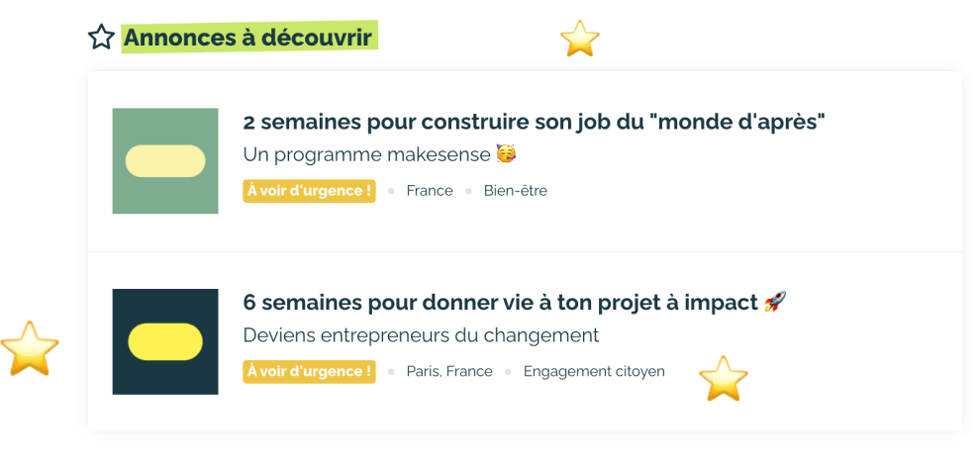Click first listing's "À voir d'urgence !" badge

[310, 191]
